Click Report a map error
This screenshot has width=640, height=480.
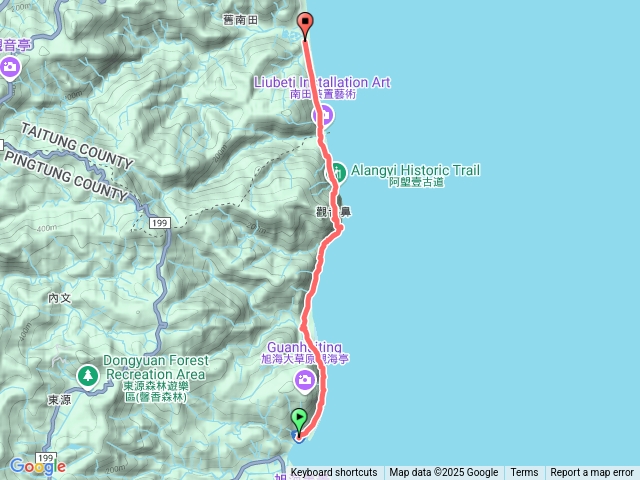point(592,473)
